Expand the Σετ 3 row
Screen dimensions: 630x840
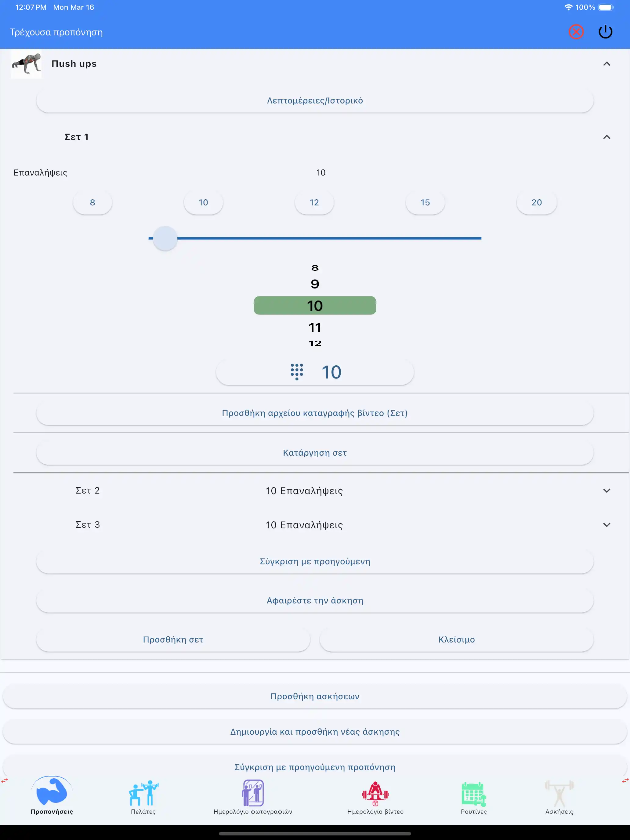pyautogui.click(x=606, y=525)
